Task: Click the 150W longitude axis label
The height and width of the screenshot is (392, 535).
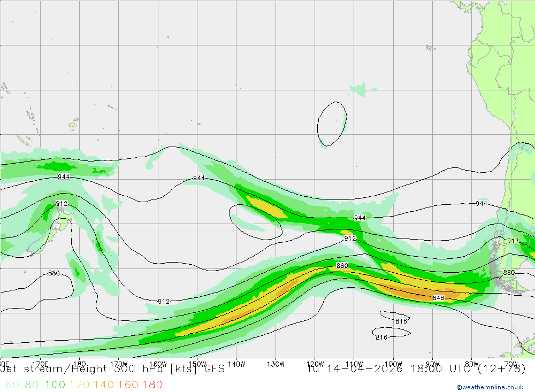Action: coord(197,364)
